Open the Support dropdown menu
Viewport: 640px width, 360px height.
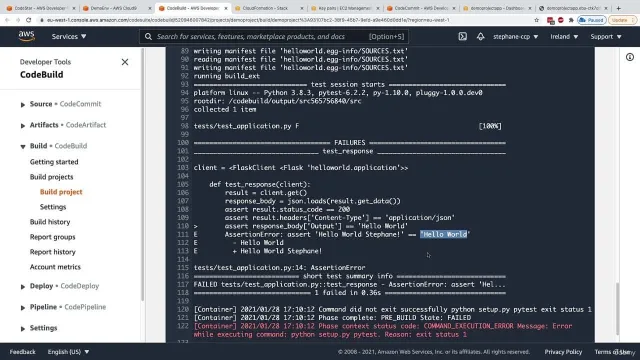point(606,36)
